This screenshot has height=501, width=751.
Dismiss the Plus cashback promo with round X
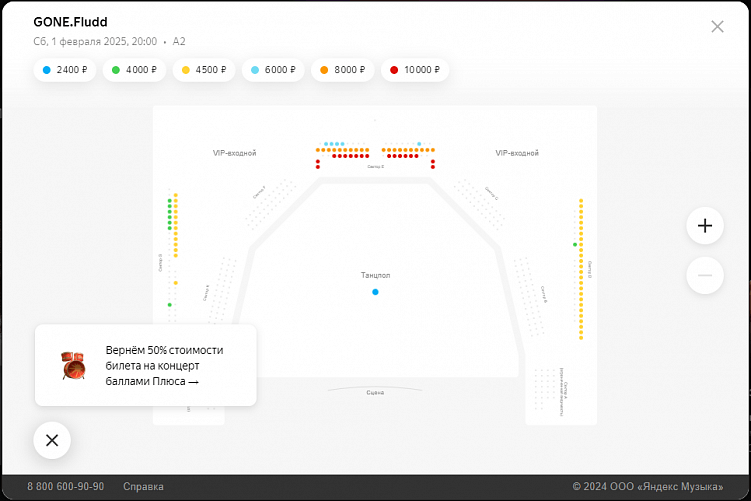[x=52, y=440]
